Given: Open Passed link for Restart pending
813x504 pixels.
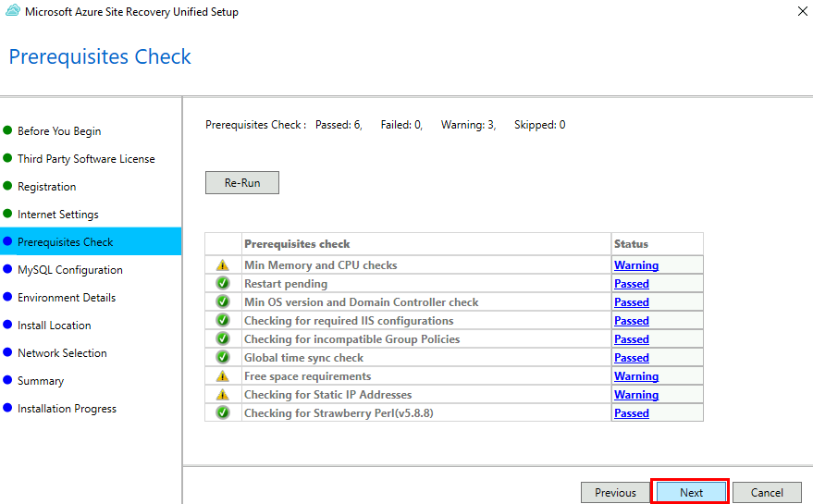Looking at the screenshot, I should coord(632,284).
